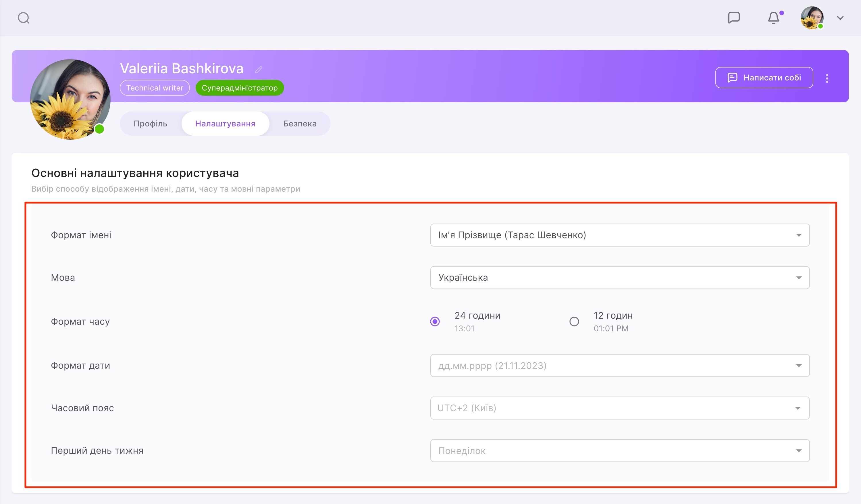The width and height of the screenshot is (861, 504).
Task: Click the large profile photo
Action: coord(70,99)
